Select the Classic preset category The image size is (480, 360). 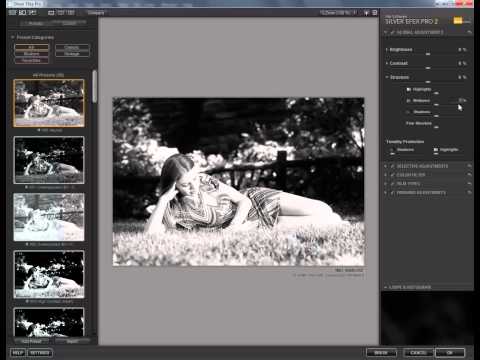click(72, 47)
